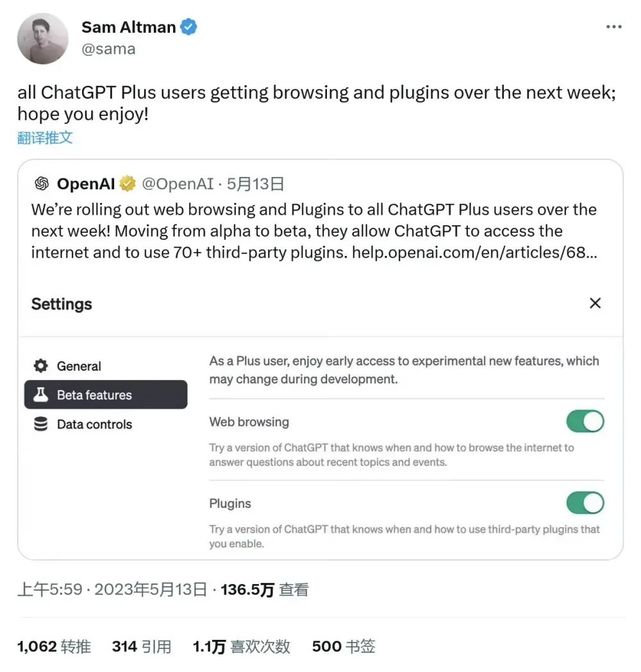Click the @OpenAI handle in quoted tweet
This screenshot has height=672, width=641.
(x=178, y=184)
